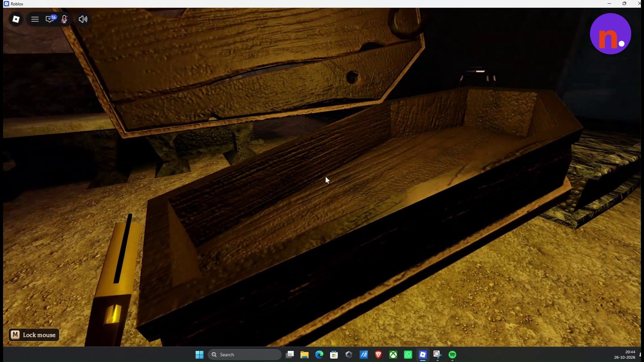This screenshot has height=362, width=644.
Task: Open the chat with 16 notifications
Action: tap(50, 19)
